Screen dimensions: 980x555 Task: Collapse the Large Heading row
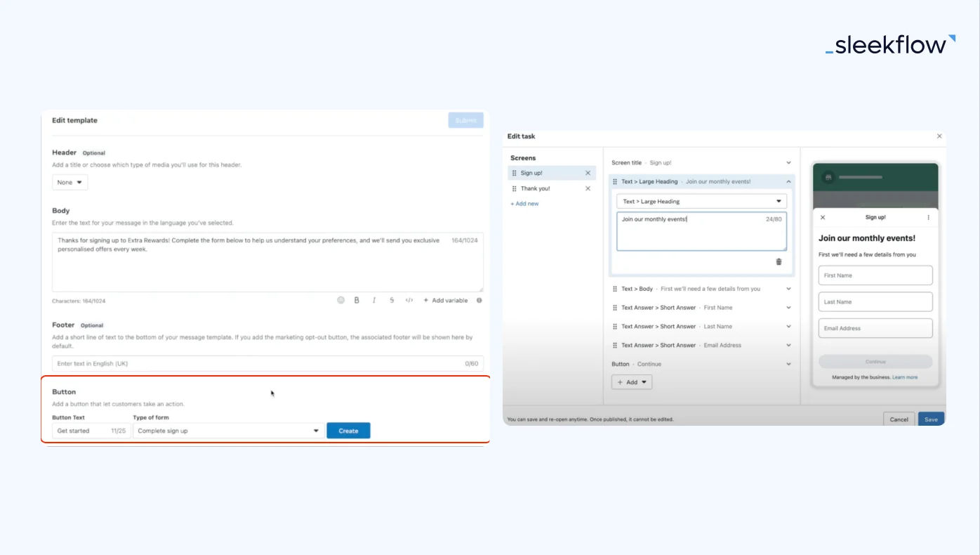pyautogui.click(x=788, y=181)
